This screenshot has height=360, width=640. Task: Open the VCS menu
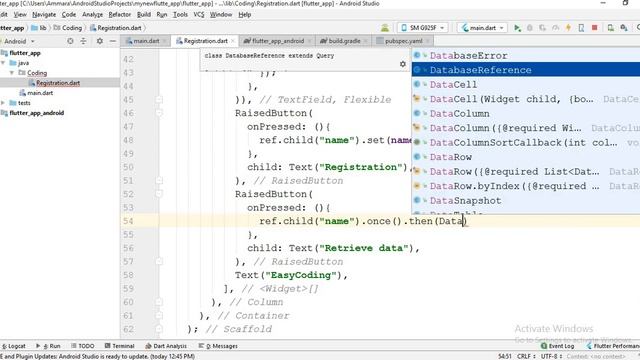pos(199,15)
